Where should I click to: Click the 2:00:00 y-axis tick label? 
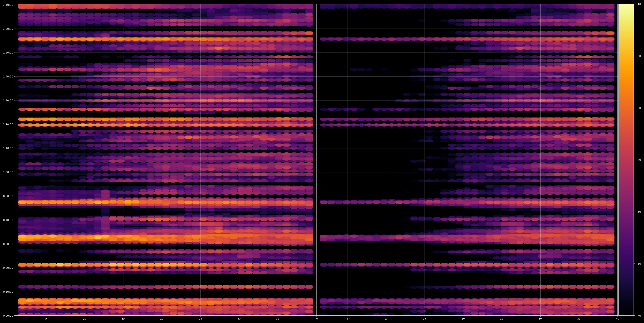(x=8, y=29)
